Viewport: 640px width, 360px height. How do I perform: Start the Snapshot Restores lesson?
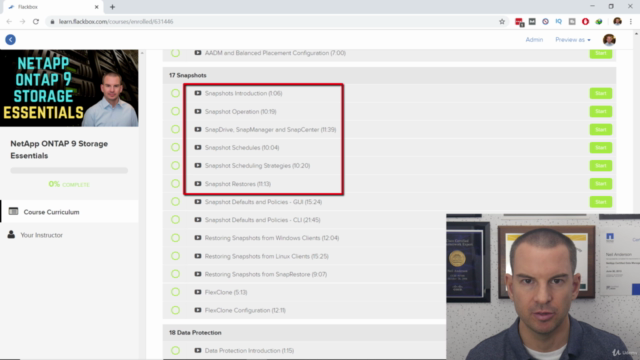pyautogui.click(x=600, y=184)
